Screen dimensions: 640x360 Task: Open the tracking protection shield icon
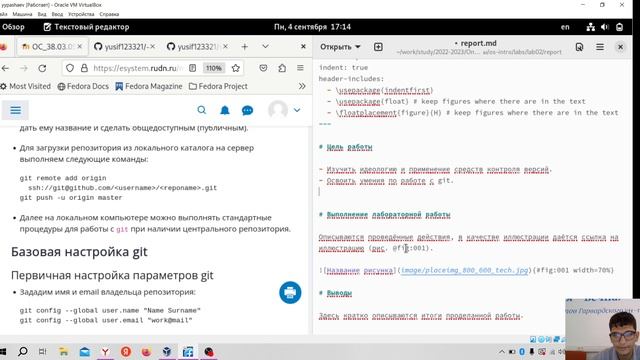pos(70,68)
